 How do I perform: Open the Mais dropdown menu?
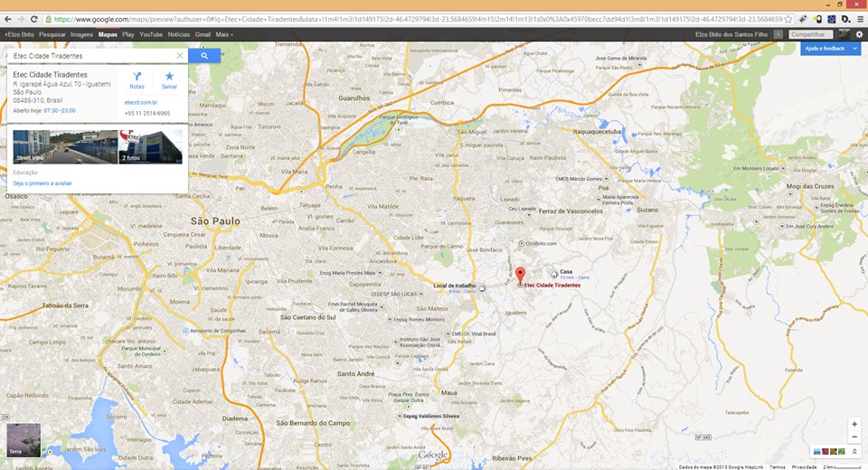point(224,34)
